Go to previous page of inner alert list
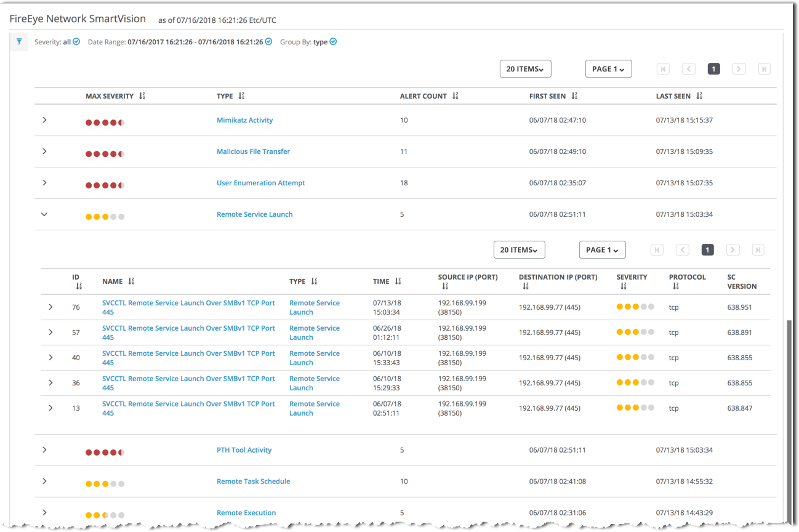 pos(683,249)
